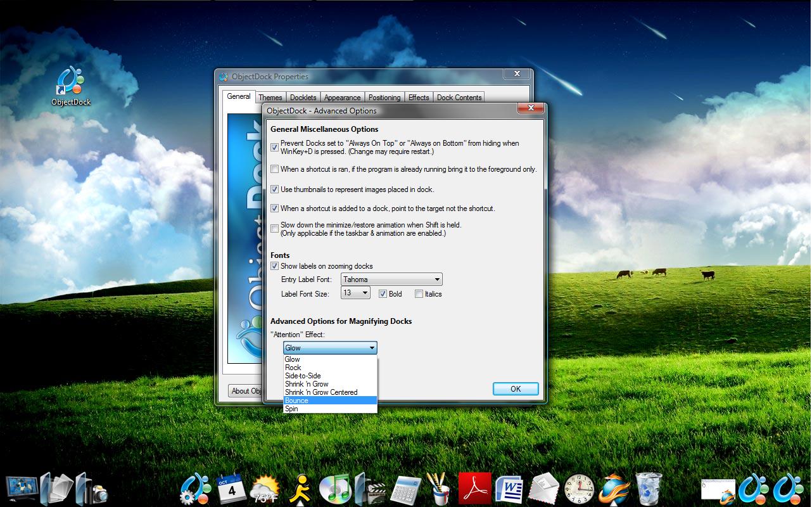Click OK in Advanced Options dialog
The height and width of the screenshot is (507, 812).
pos(516,389)
